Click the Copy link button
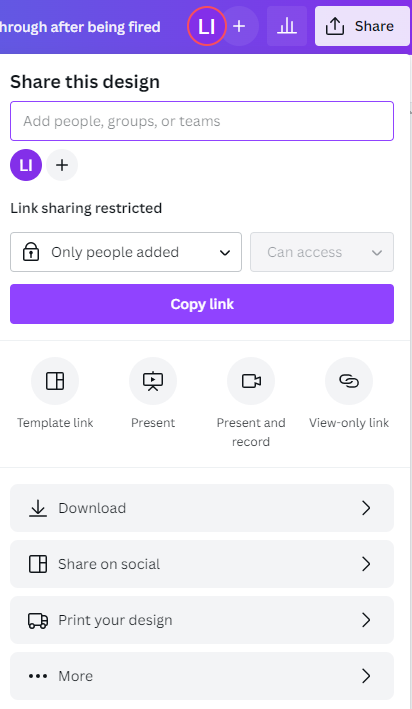 (202, 304)
